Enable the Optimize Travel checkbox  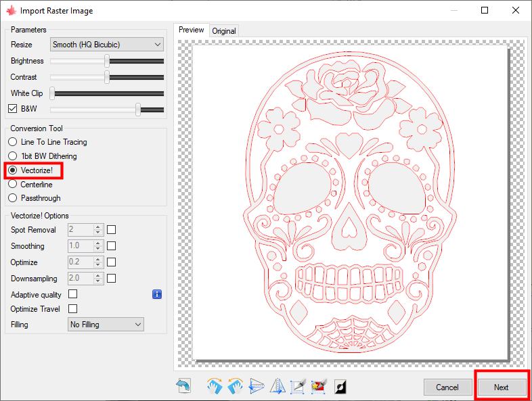tap(73, 309)
